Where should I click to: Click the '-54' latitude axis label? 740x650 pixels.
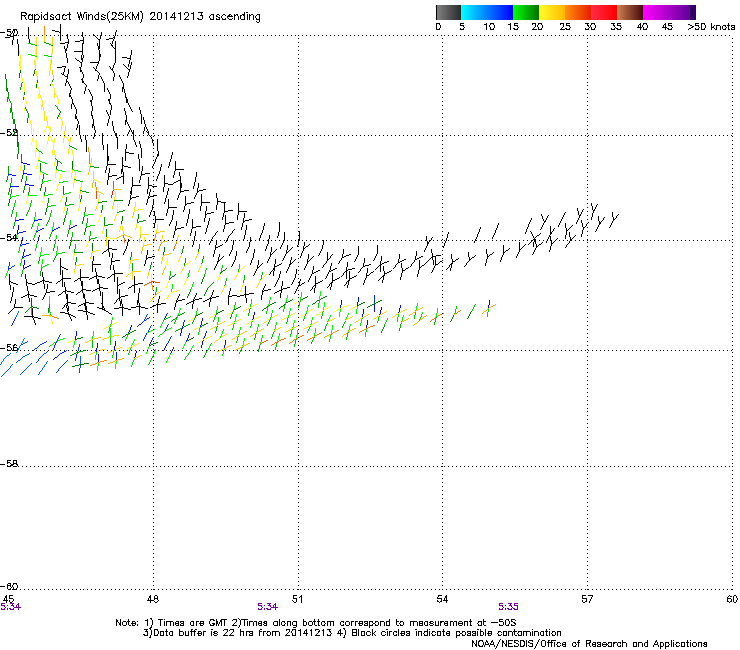pyautogui.click(x=9, y=238)
